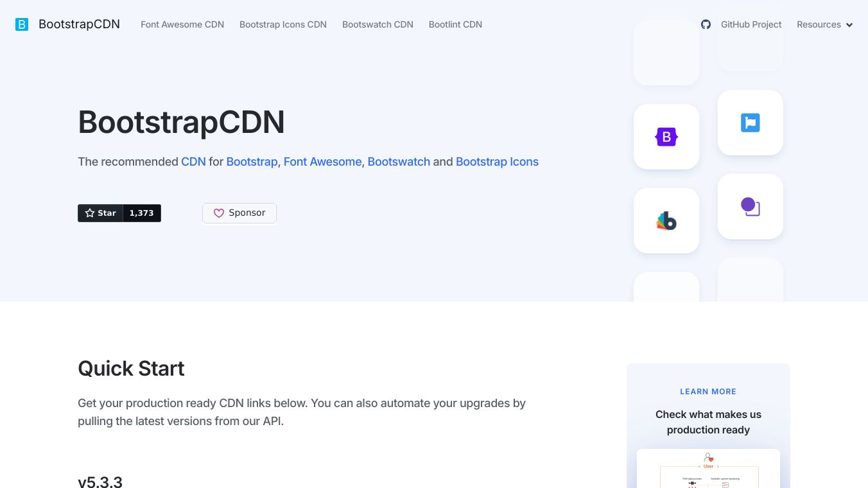Viewport: 868px width, 488px height.
Task: Select the blue Font Awesome flag tile
Action: coord(751,123)
